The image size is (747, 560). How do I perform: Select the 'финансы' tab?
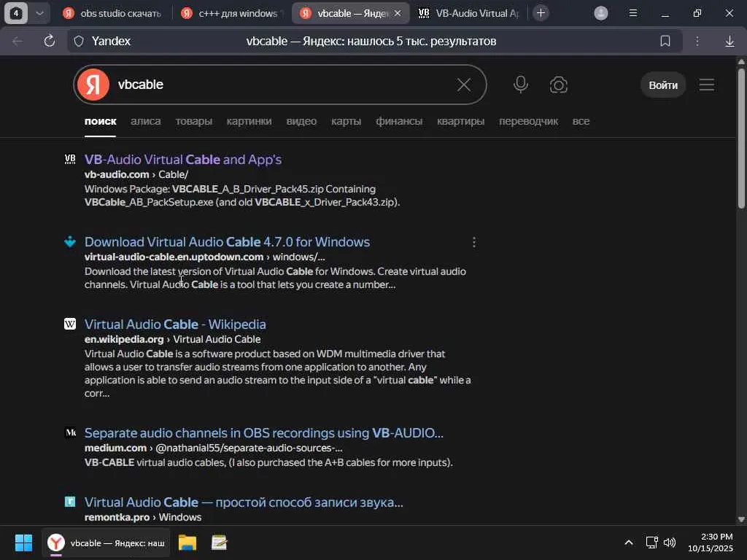tap(399, 122)
